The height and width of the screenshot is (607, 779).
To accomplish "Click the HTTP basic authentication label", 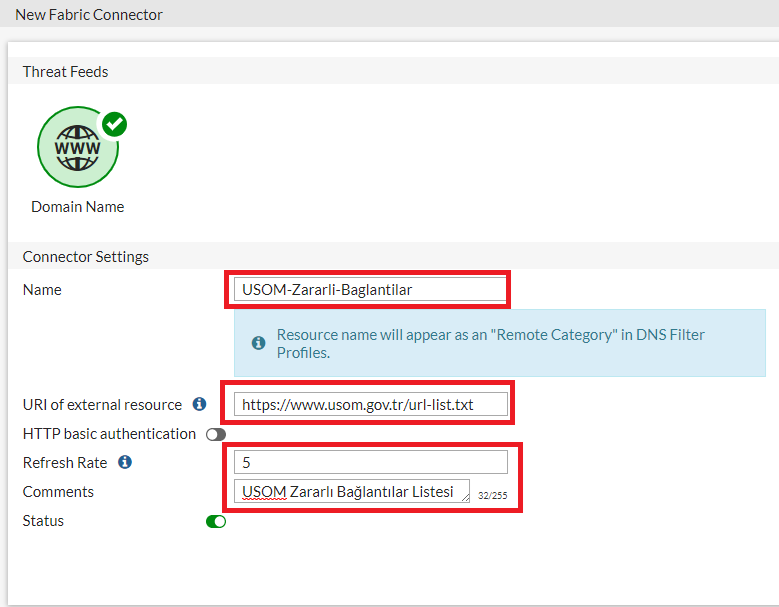I will [109, 434].
